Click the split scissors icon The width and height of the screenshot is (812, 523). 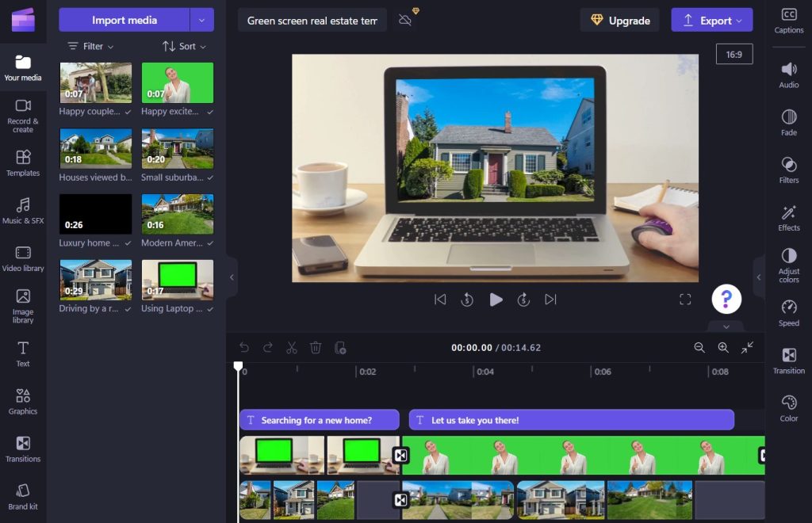tap(291, 347)
